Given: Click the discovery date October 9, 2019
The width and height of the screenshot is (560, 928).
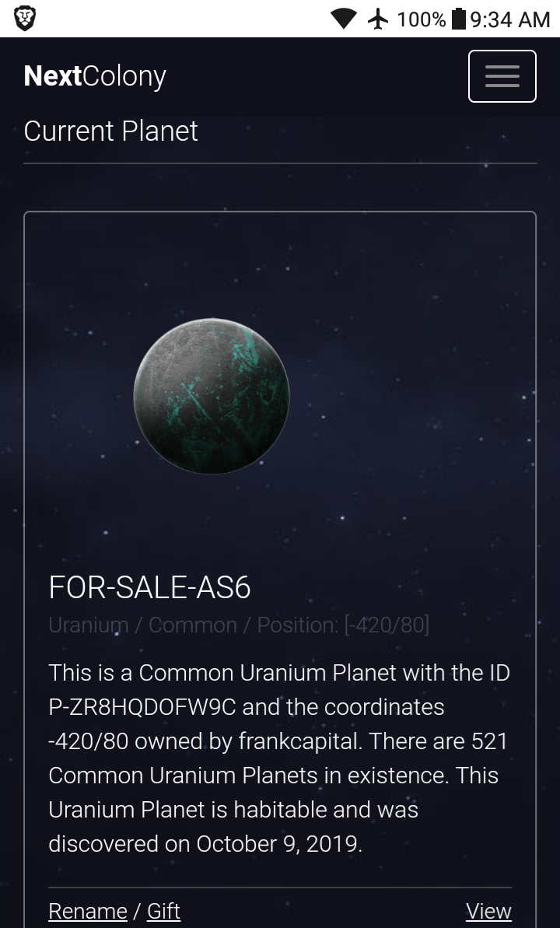Looking at the screenshot, I should coord(278,844).
